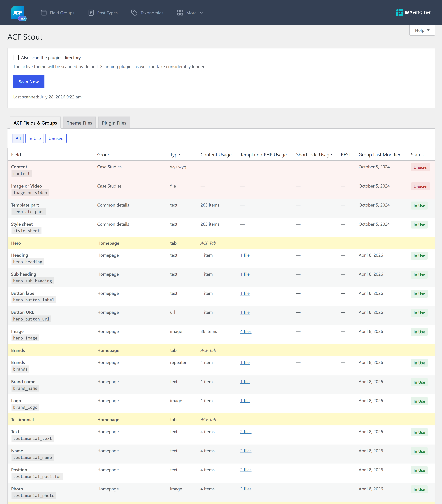This screenshot has height=504, width=442.
Task: Click the Scan Now button
Action: point(29,82)
